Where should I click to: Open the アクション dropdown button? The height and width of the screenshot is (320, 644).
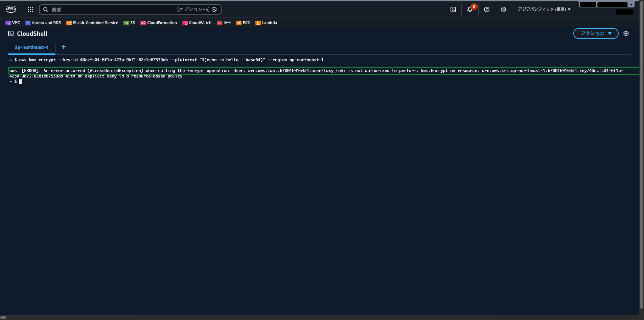click(596, 33)
